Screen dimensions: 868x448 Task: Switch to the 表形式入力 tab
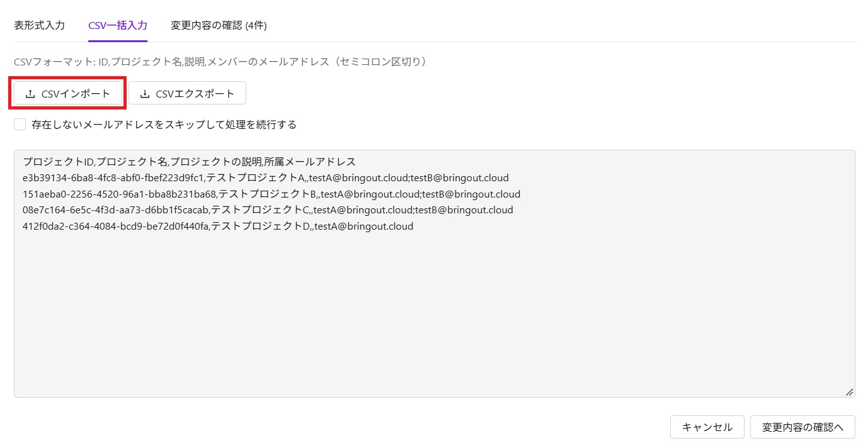[39, 25]
